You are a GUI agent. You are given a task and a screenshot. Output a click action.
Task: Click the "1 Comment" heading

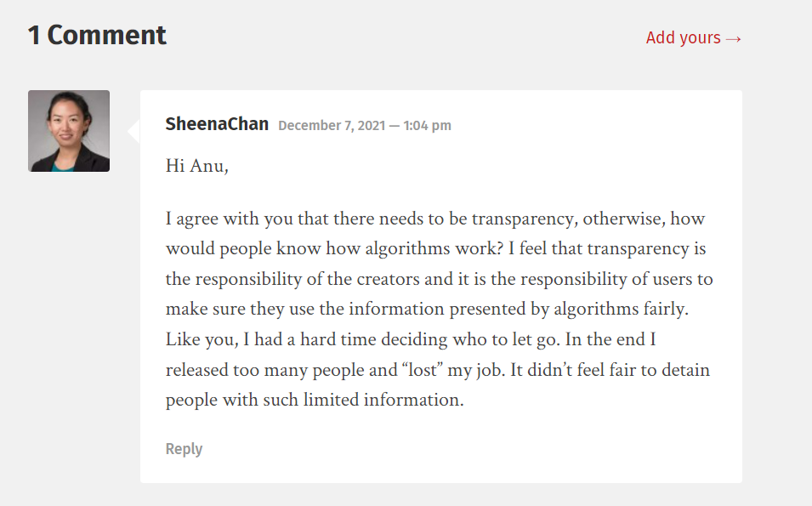tap(97, 36)
